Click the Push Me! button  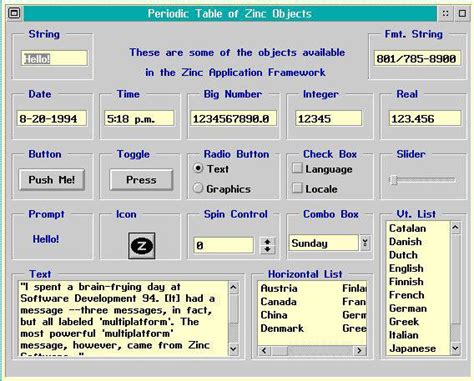(52, 180)
